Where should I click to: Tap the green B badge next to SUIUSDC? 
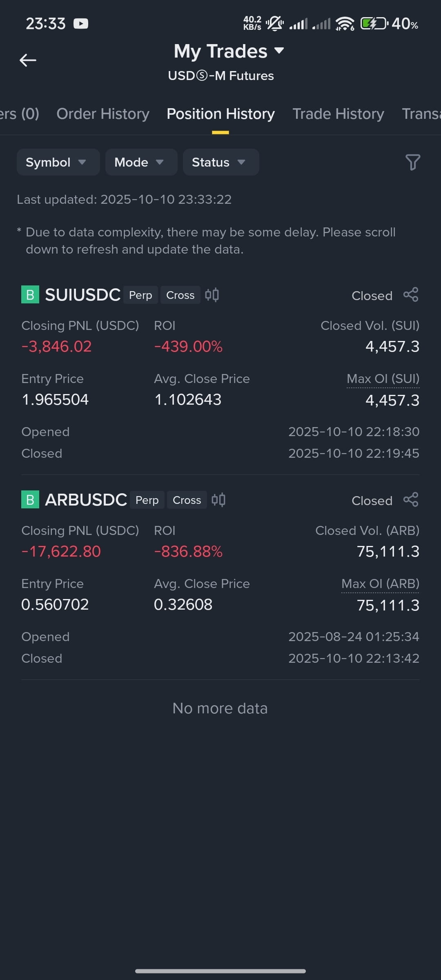(x=30, y=295)
